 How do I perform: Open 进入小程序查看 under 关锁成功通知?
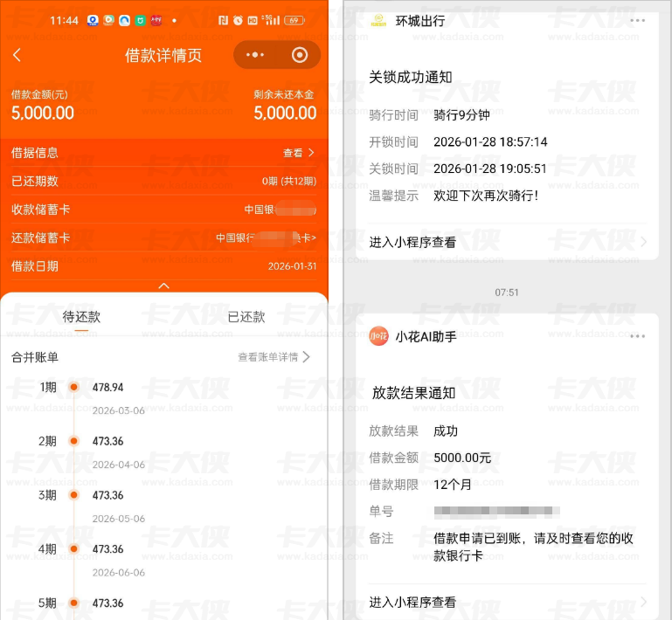click(412, 243)
